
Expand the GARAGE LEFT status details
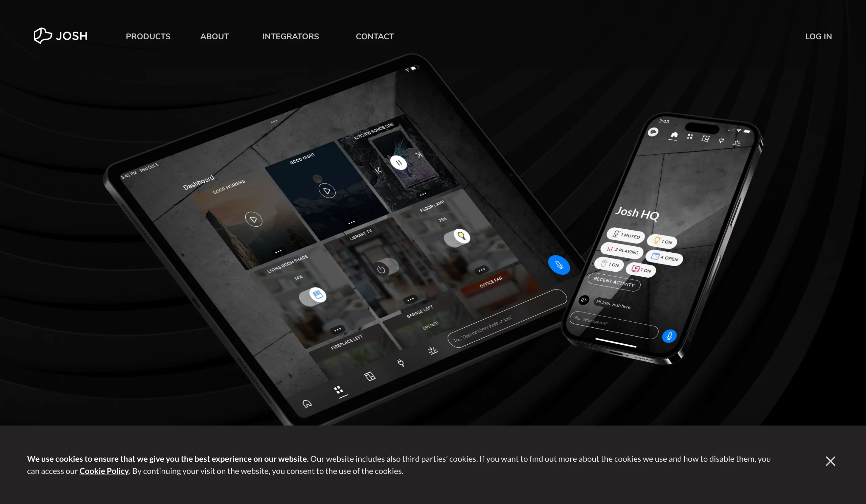(410, 299)
